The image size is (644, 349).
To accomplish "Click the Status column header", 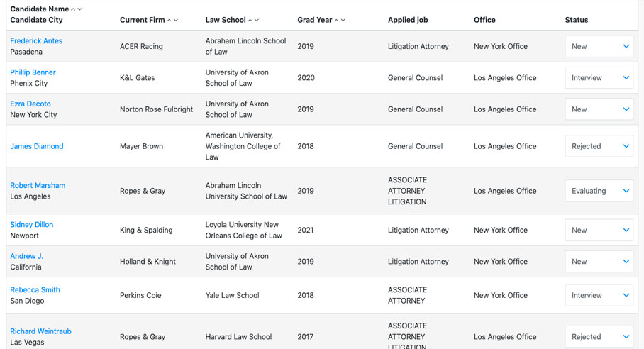I will click(576, 20).
